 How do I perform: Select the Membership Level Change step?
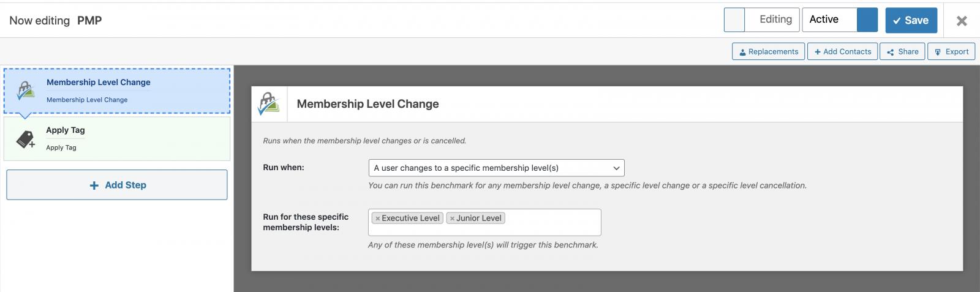coord(117,91)
